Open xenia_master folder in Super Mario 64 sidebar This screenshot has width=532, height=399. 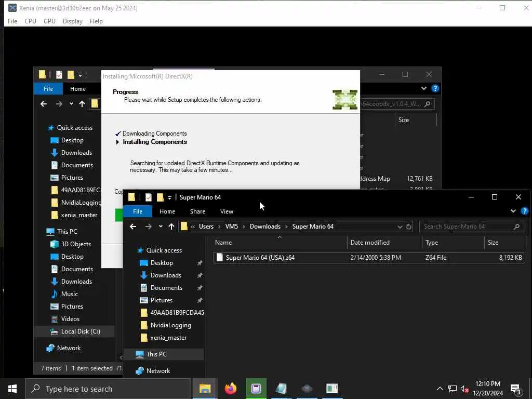(x=168, y=338)
